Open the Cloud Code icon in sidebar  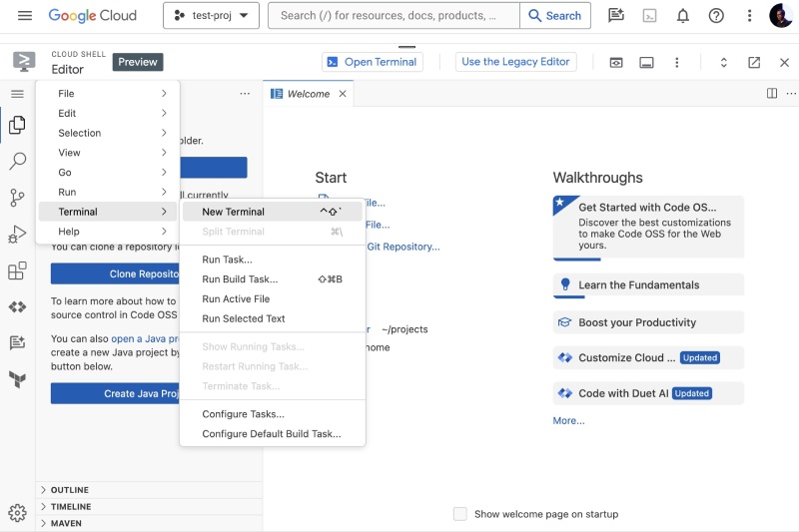[17, 306]
